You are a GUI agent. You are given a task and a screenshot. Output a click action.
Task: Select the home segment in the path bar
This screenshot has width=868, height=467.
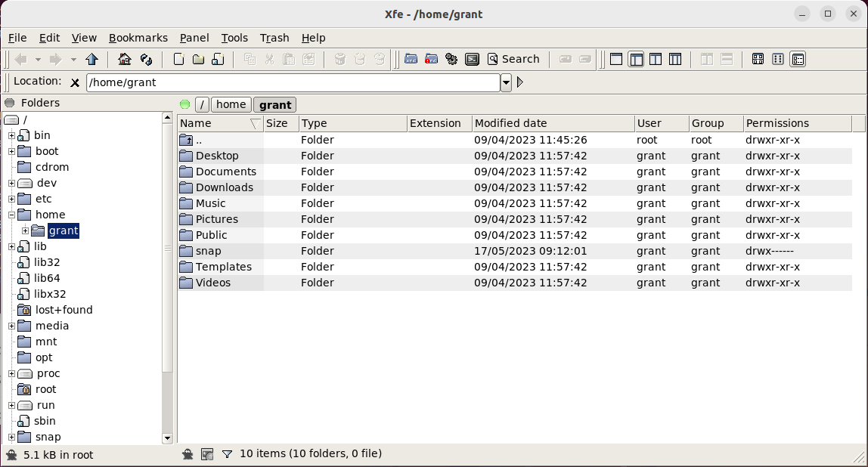231,104
